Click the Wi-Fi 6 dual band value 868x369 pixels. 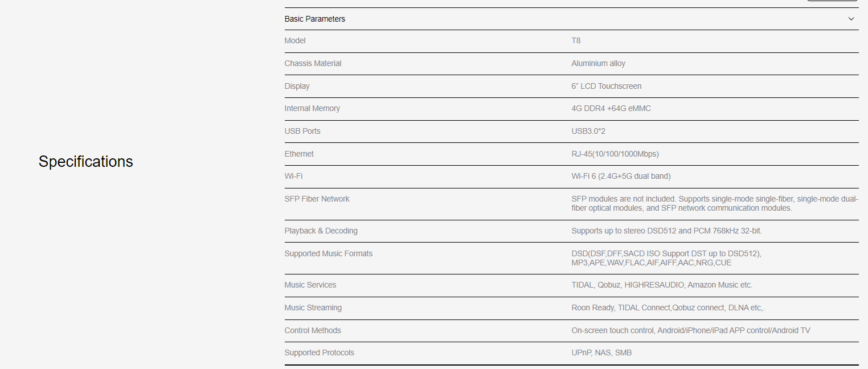(621, 176)
